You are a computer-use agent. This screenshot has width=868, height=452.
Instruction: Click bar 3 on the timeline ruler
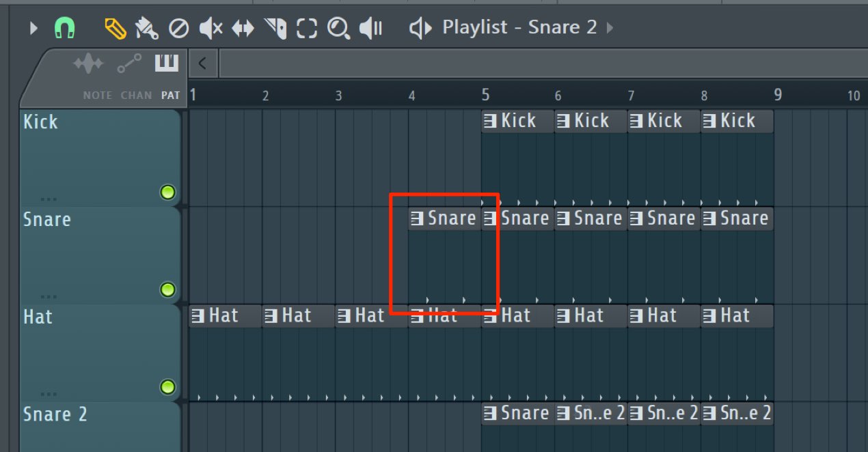338,96
